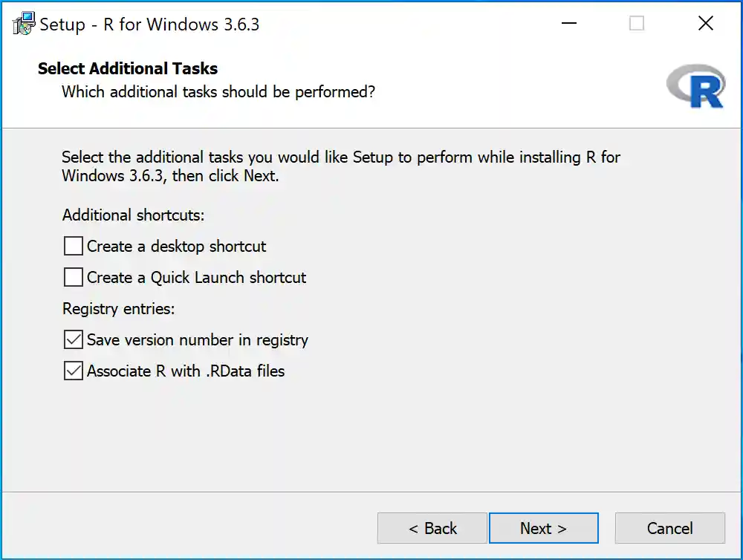Cancel the R installation
743x560 pixels.
click(669, 528)
